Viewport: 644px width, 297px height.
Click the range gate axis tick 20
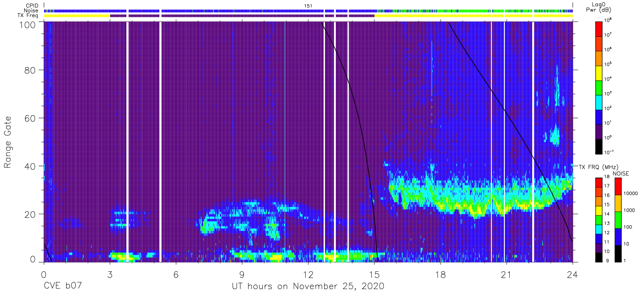coord(30,214)
